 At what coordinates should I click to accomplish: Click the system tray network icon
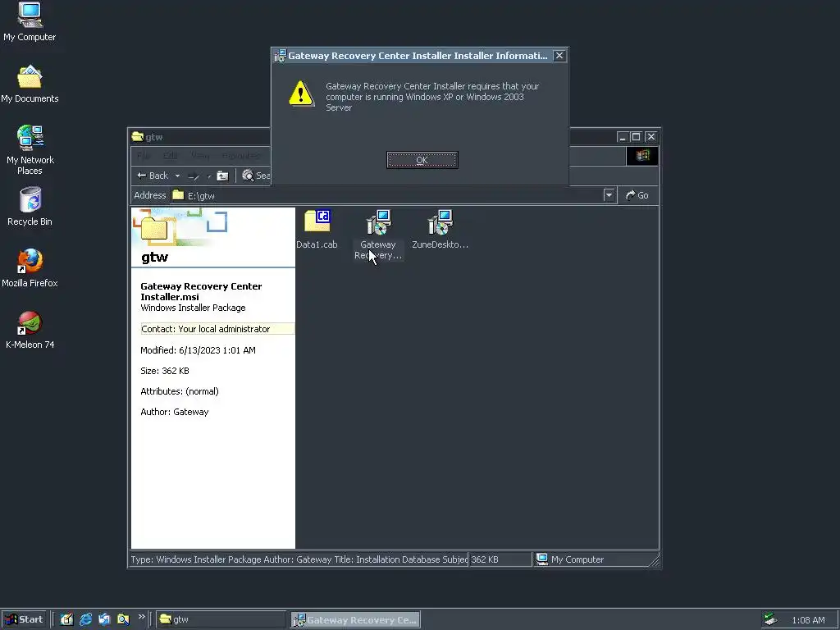tap(770, 619)
